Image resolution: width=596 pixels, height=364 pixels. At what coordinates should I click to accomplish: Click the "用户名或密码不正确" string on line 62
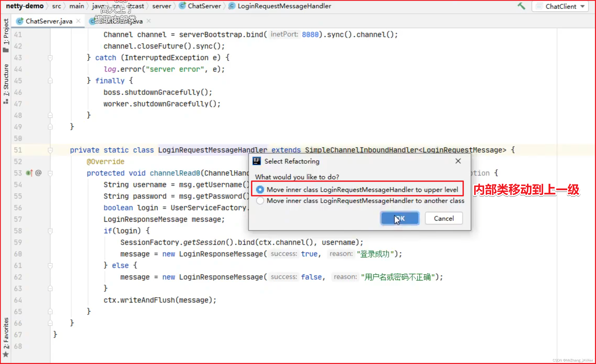coord(398,277)
